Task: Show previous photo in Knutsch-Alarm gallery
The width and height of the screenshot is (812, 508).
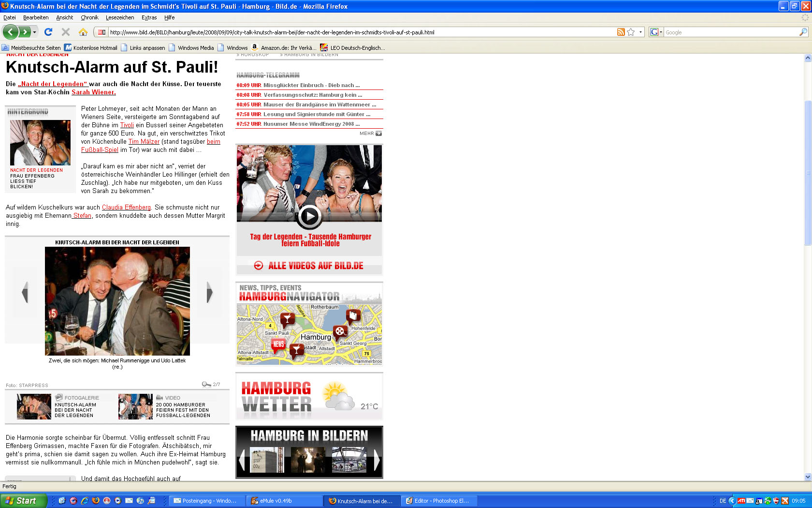Action: 25,292
